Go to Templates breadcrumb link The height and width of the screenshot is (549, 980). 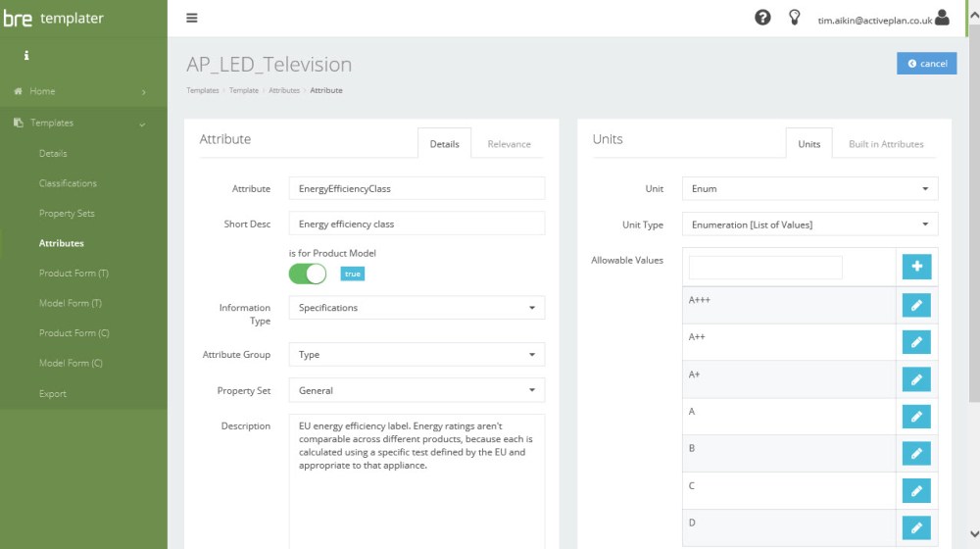pyautogui.click(x=203, y=90)
